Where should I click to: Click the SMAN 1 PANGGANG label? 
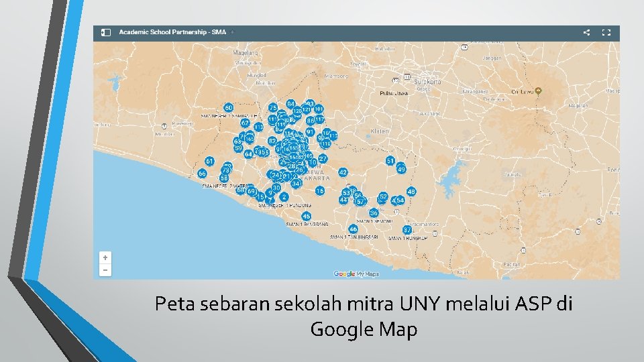(307, 225)
